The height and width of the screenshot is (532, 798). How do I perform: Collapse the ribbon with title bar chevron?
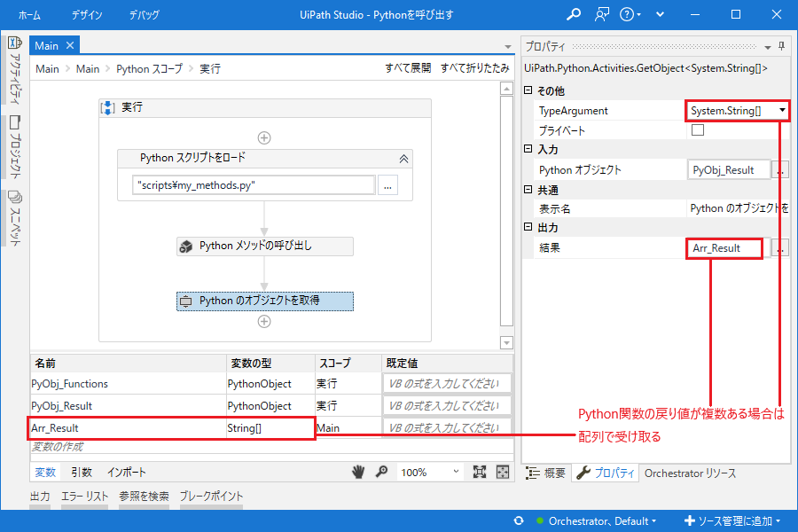coord(660,14)
